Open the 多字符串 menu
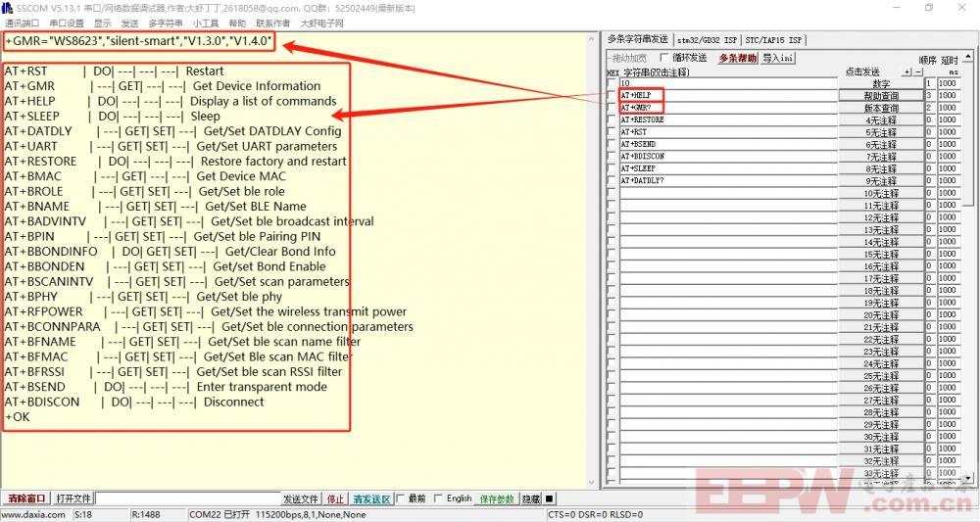This screenshot has width=980, height=522. pos(165,24)
